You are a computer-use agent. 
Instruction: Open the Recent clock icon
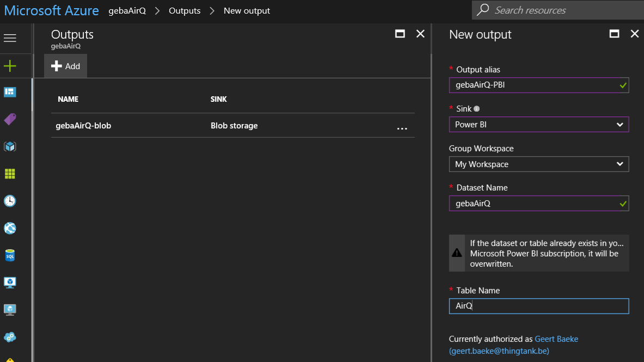[x=10, y=201]
